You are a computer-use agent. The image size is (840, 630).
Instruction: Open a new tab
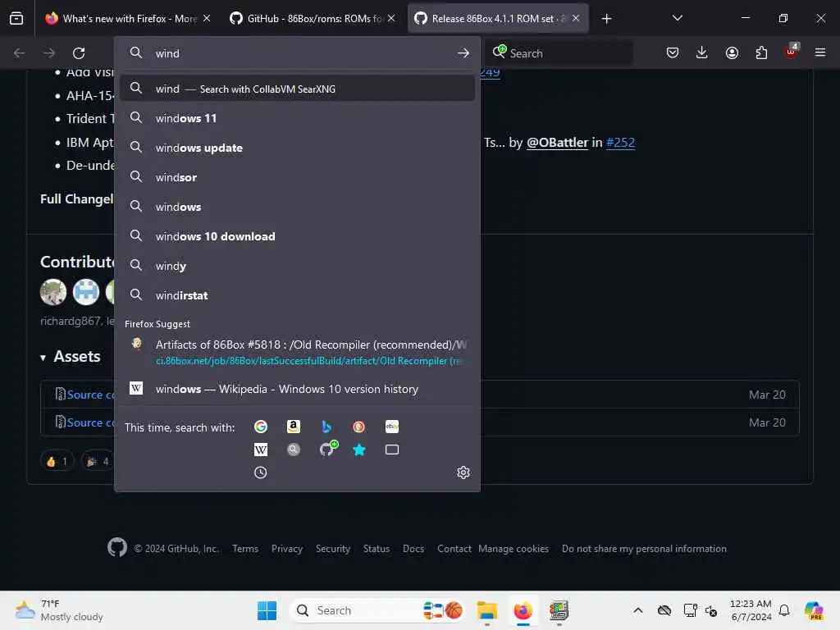pyautogui.click(x=606, y=19)
